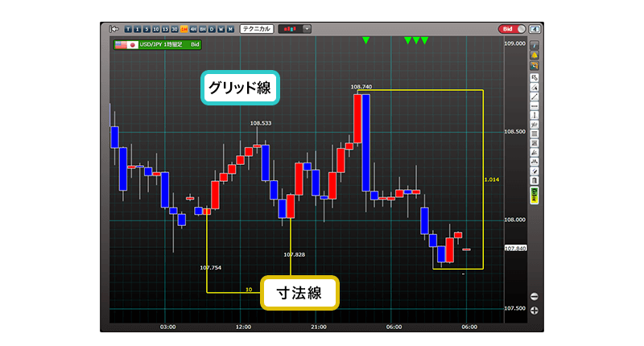Click the alert bell icon
The image size is (644, 346).
pos(535,56)
